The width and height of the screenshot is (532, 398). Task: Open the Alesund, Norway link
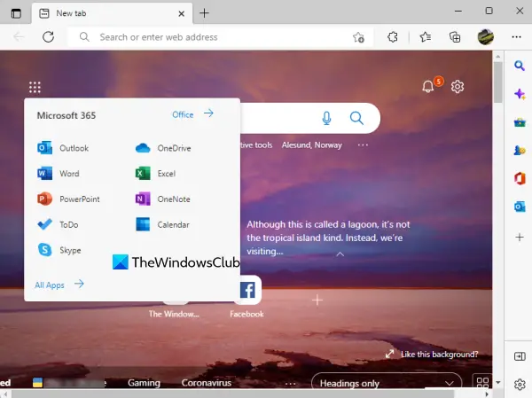(x=312, y=144)
